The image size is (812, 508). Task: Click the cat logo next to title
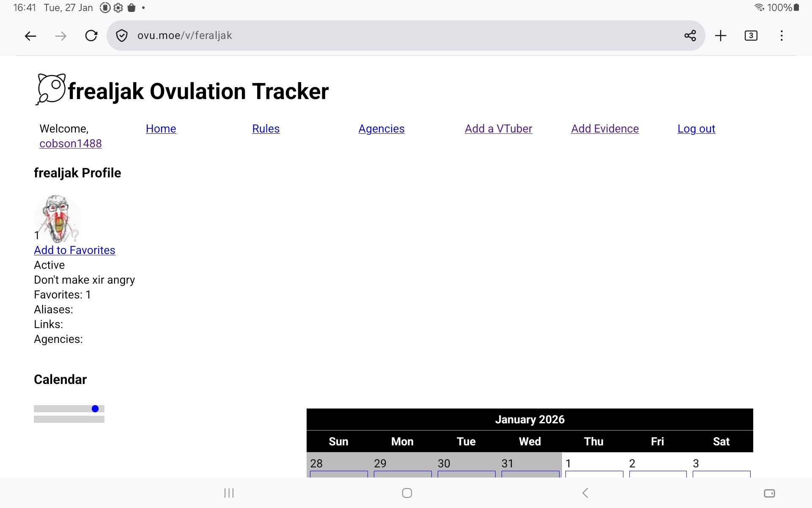coord(51,89)
